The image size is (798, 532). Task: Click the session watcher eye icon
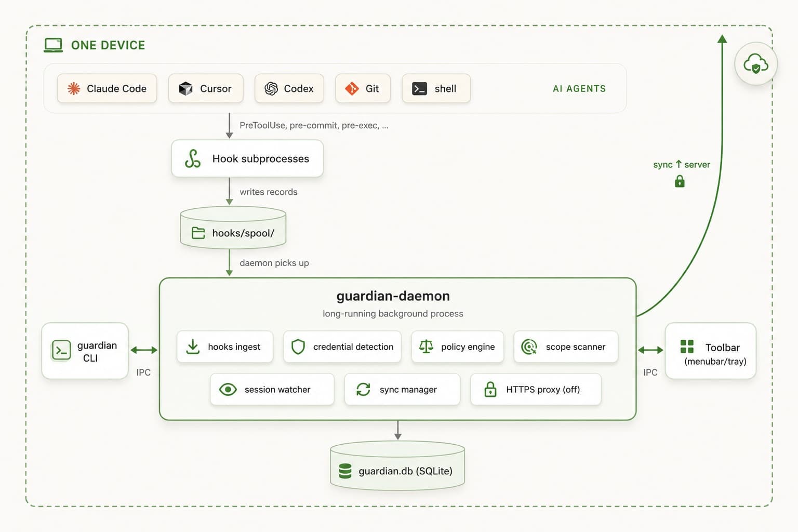coord(228,390)
